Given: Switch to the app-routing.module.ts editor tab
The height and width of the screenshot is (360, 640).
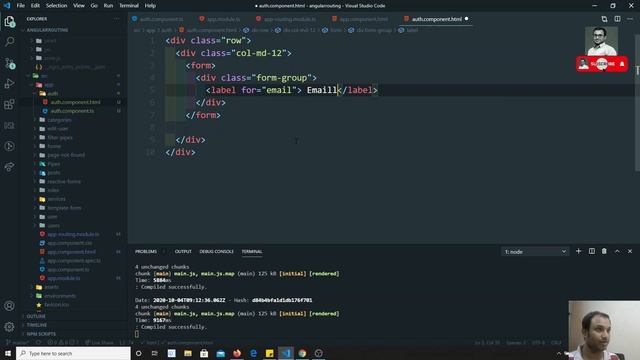Looking at the screenshot, I should pyautogui.click(x=287, y=19).
